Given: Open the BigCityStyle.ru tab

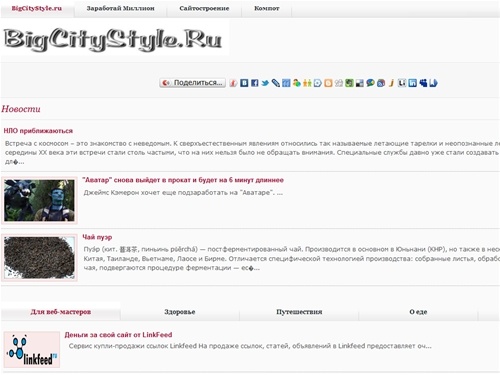Looking at the screenshot, I should point(37,9).
